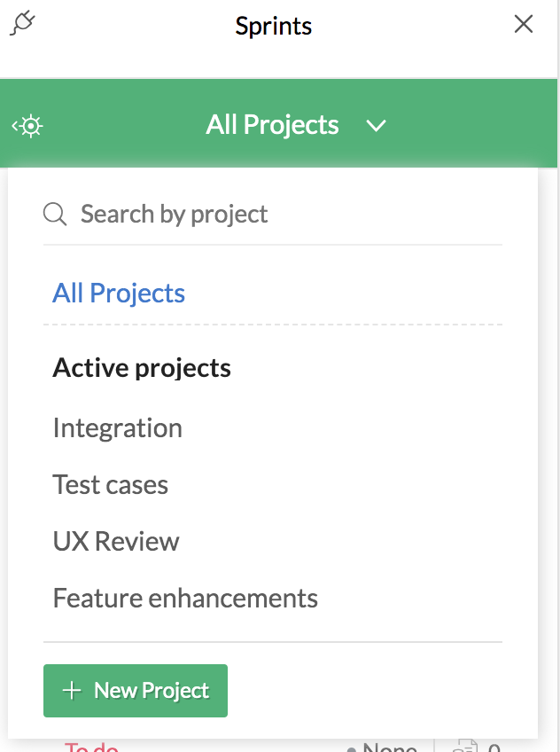Click the document icon beside the count
The image size is (560, 752).
click(463, 748)
